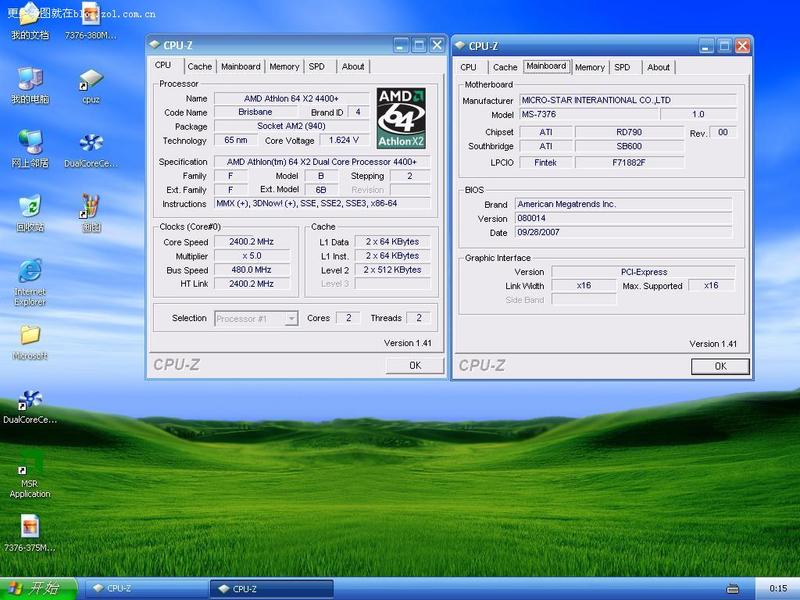Click the Specification field text
The image size is (800, 600).
click(322, 162)
